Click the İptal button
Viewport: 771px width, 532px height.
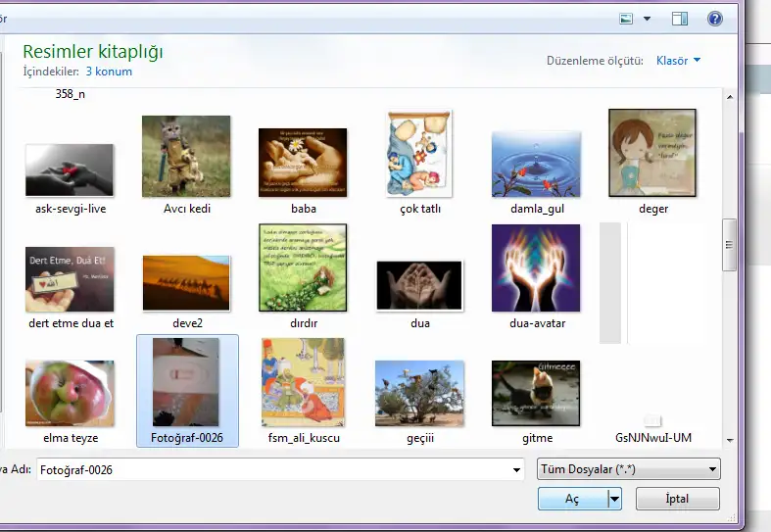[677, 499]
